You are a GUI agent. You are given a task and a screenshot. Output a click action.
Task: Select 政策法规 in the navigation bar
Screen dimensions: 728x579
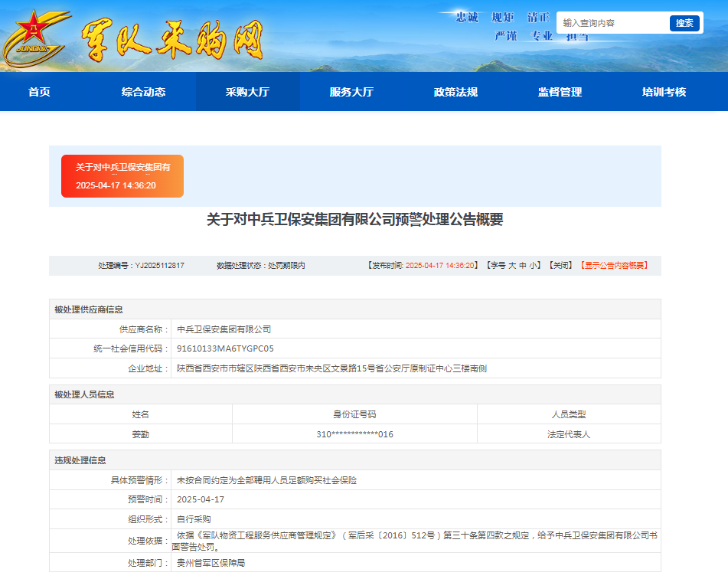point(455,92)
